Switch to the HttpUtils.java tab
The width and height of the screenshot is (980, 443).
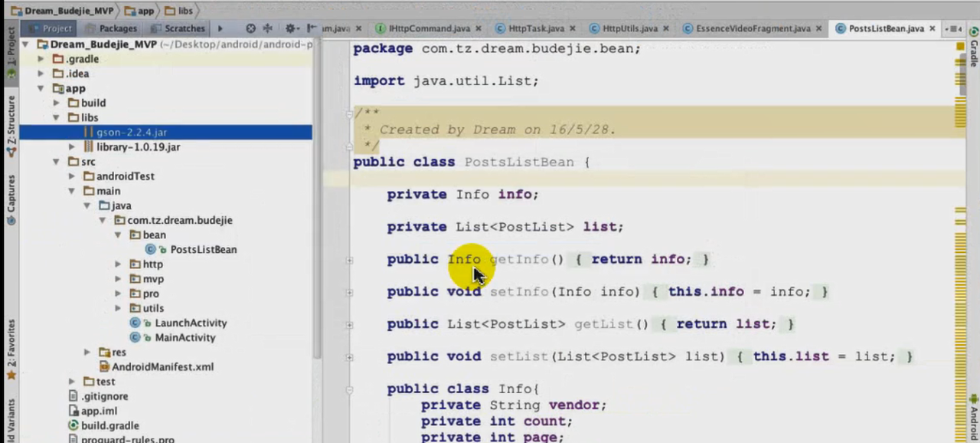pyautogui.click(x=623, y=28)
